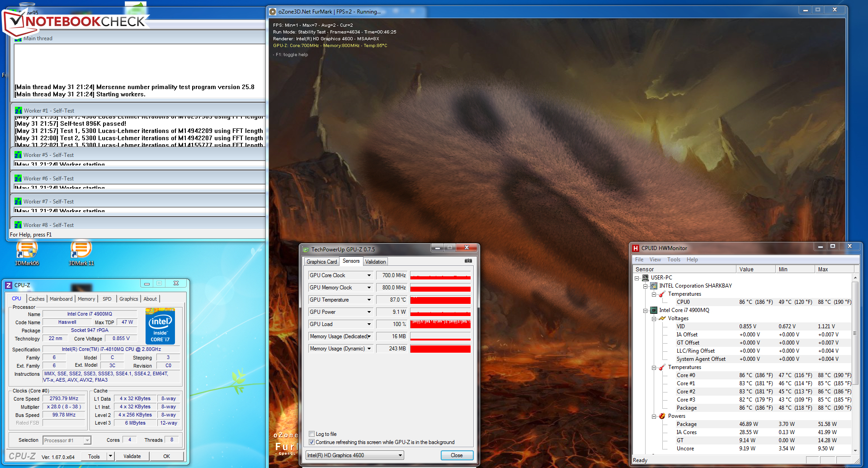The image size is (868, 468).
Task: Select the Core #0 temperature row
Action: click(764, 375)
